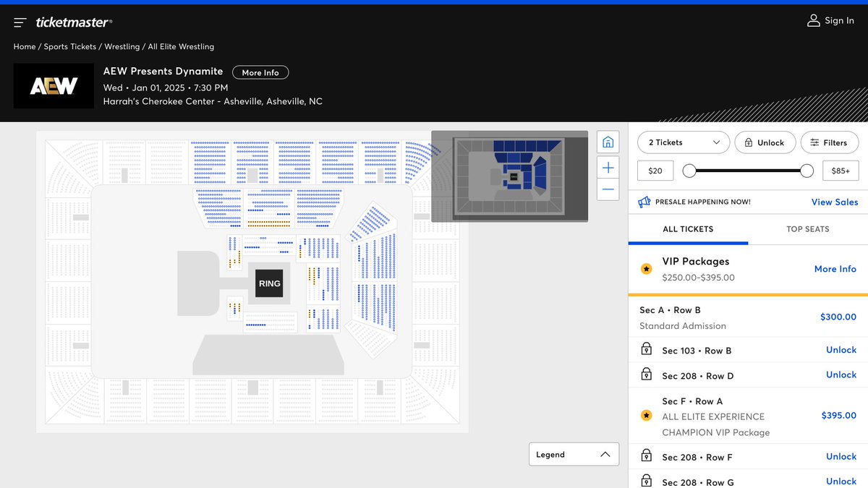Open the Filters button
The height and width of the screenshot is (488, 868).
coord(830,142)
